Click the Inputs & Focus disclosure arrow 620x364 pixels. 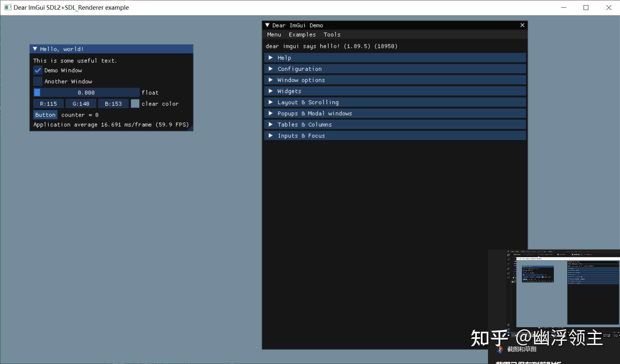click(270, 136)
